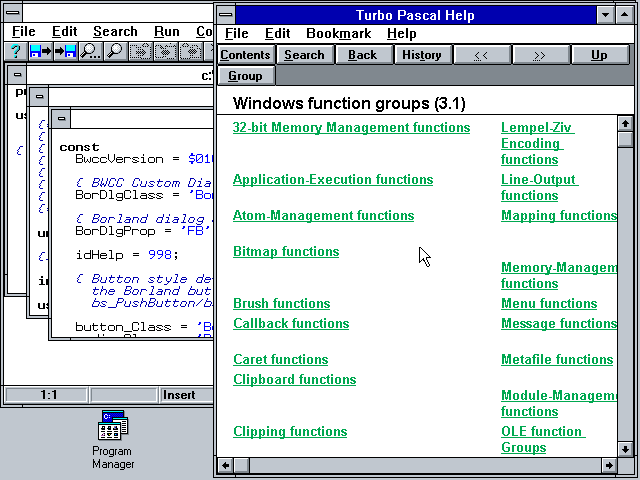Click the 'idHelp = 998;' code line
This screenshot has height=480, width=640.
(x=127, y=255)
